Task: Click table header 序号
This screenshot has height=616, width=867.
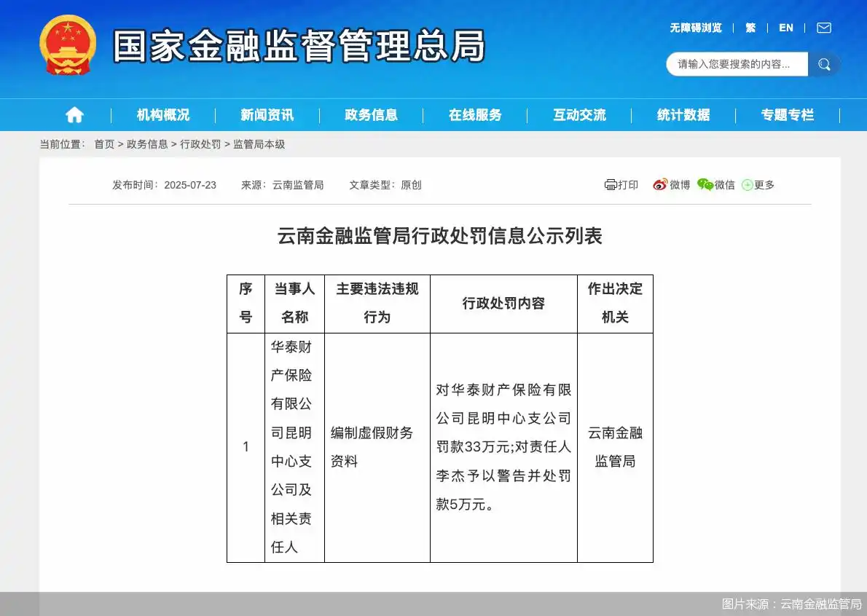Action: (246, 304)
